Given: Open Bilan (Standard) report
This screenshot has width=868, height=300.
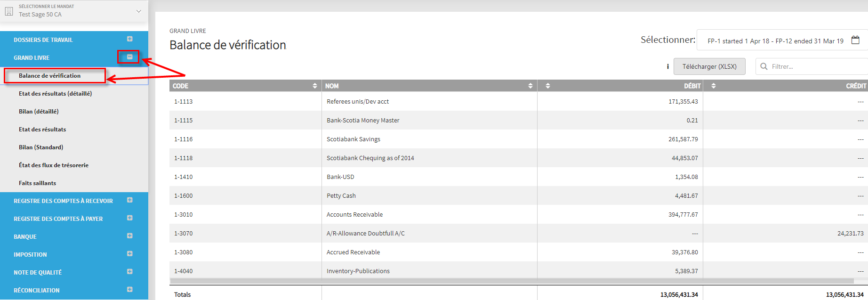Looking at the screenshot, I should [41, 147].
